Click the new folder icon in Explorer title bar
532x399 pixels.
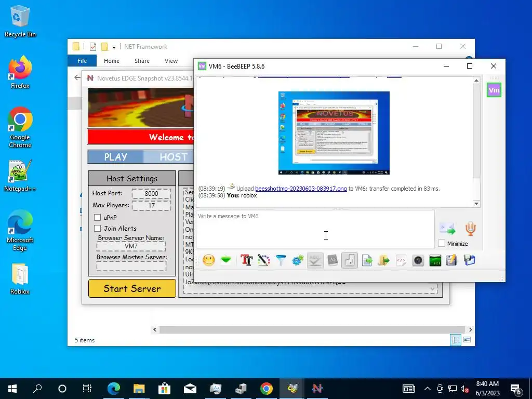104,47
